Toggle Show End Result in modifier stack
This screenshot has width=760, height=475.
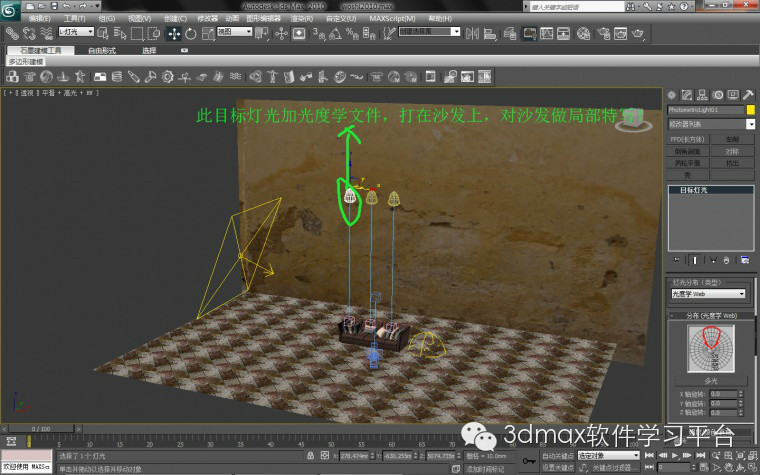695,260
